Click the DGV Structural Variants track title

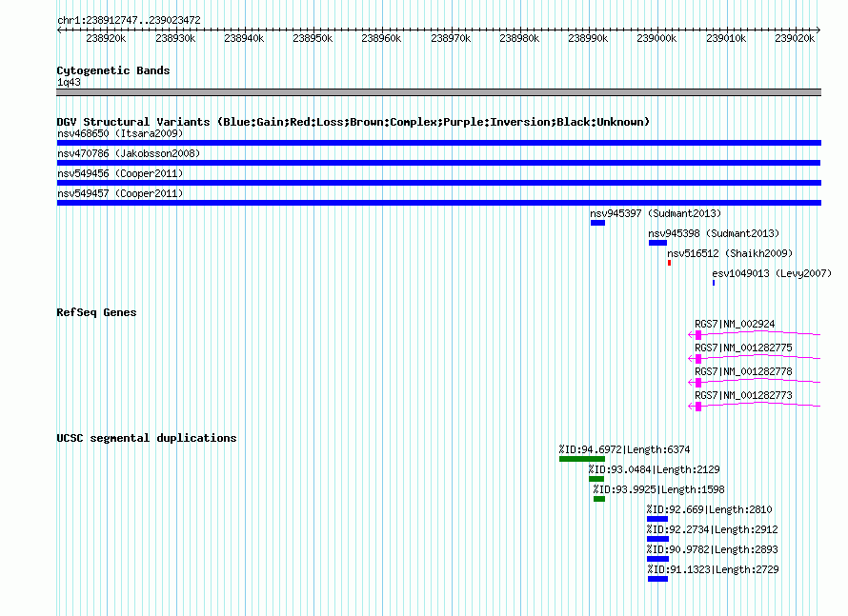click(353, 122)
